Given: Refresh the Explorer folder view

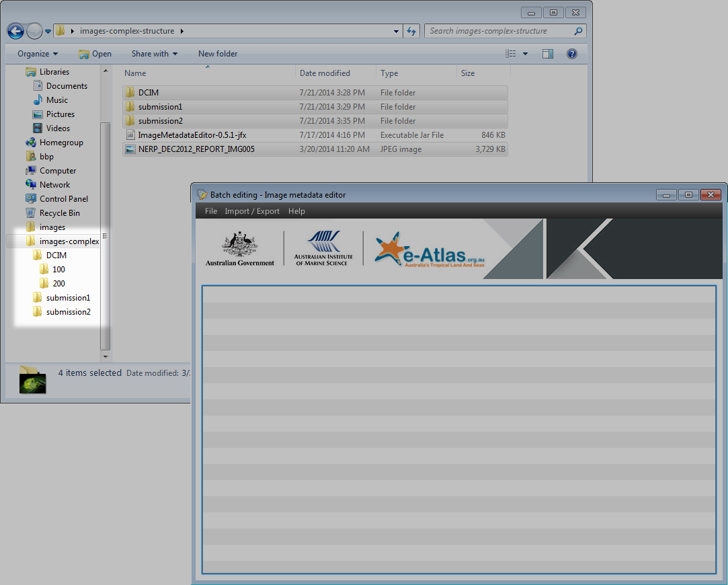Looking at the screenshot, I should pos(411,31).
